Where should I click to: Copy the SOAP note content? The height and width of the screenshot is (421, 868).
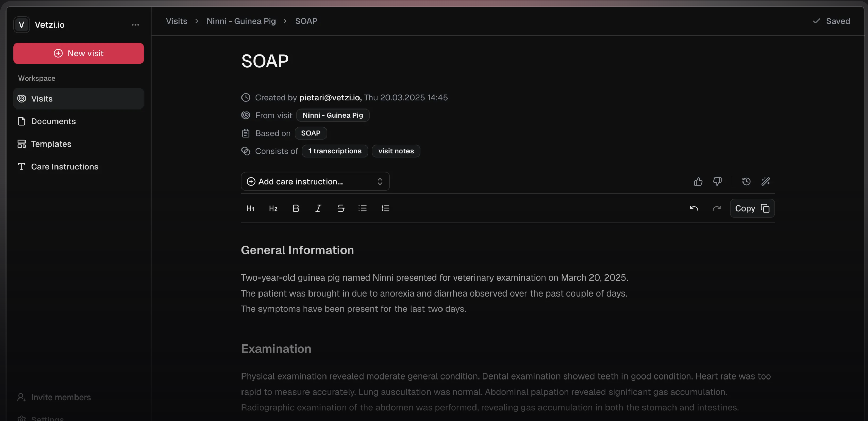point(752,208)
